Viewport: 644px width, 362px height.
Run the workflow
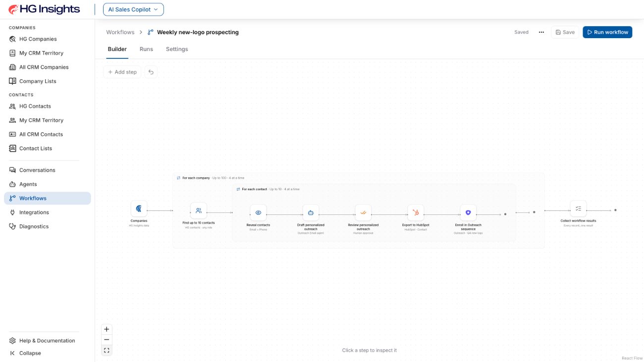[x=607, y=32]
